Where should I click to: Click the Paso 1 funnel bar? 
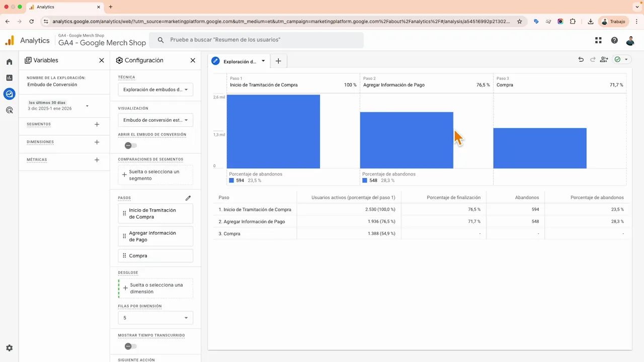click(273, 131)
